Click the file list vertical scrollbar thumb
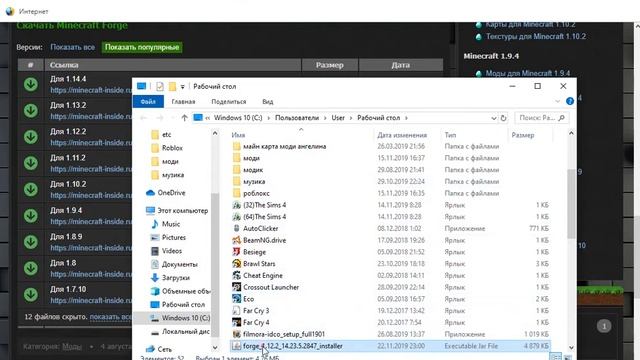640x360 pixels. tap(571, 203)
